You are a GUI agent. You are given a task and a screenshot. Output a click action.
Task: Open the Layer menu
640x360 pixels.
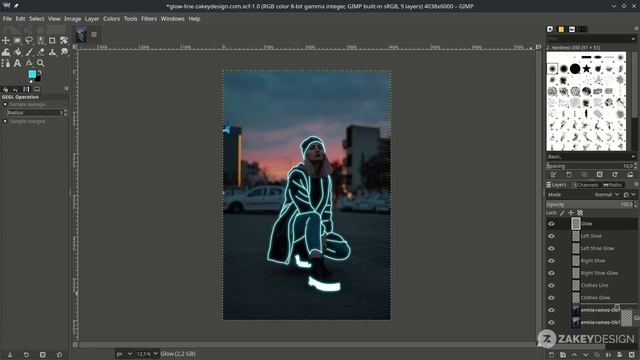[92, 19]
